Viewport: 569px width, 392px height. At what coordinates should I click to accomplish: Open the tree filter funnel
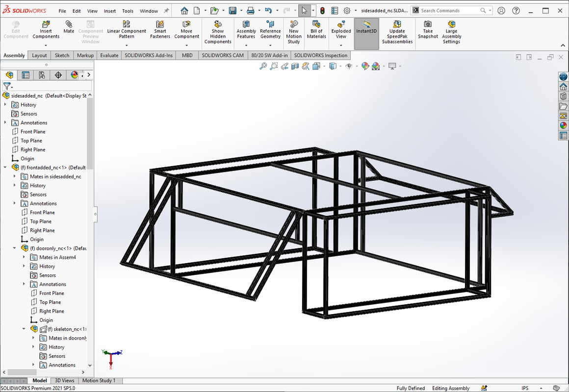[7, 86]
